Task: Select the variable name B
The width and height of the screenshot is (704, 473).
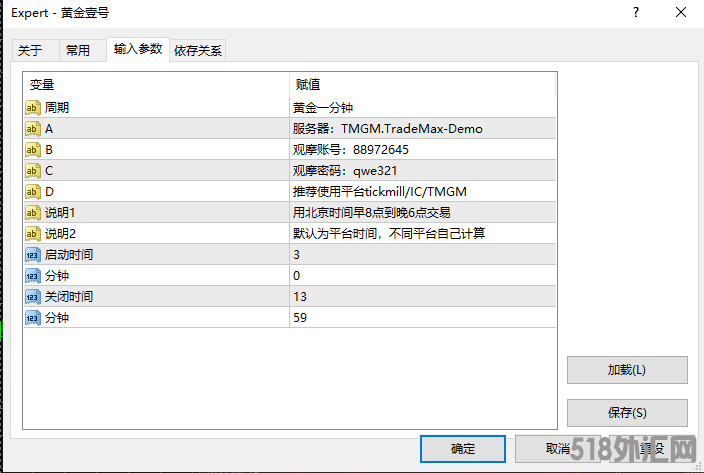Action: pyautogui.click(x=49, y=150)
